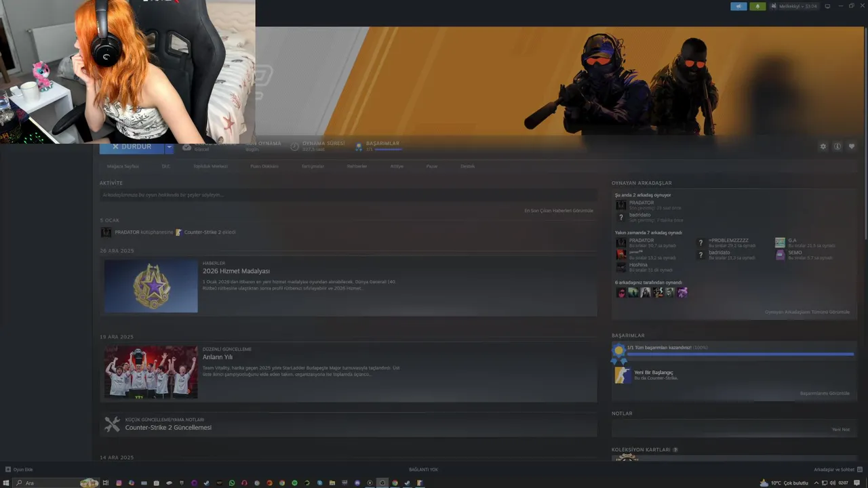Click Counter-Strike 2 link in activity entry

click(x=202, y=232)
